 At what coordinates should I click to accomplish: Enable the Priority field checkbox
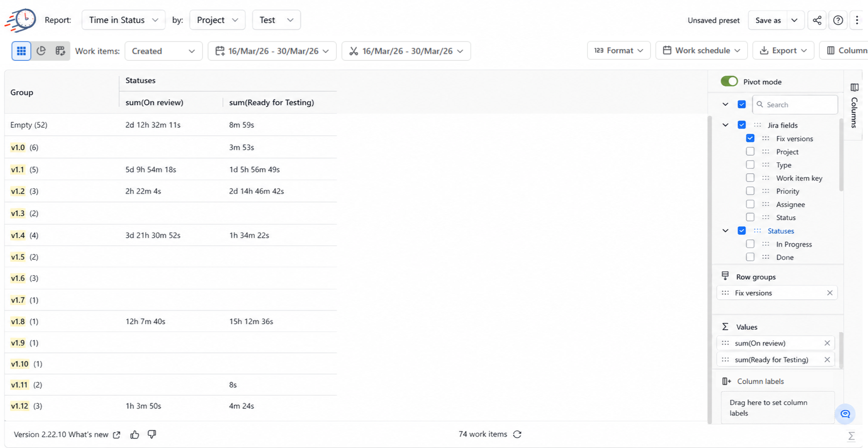750,191
